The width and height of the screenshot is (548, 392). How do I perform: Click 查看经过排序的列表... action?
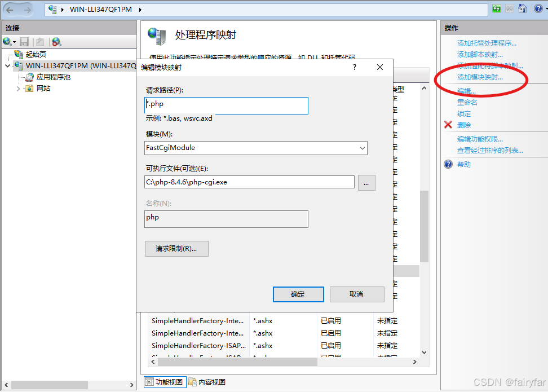coord(490,151)
